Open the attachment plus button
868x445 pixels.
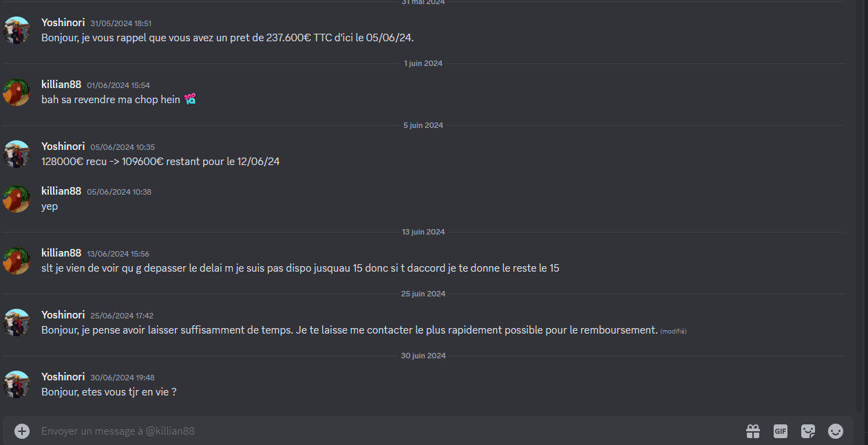click(22, 431)
